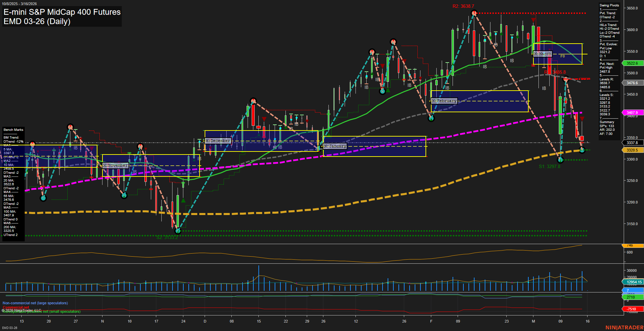
Task: Toggle the Non-commercial net (large speculators) legend entry
Action: coord(35,303)
